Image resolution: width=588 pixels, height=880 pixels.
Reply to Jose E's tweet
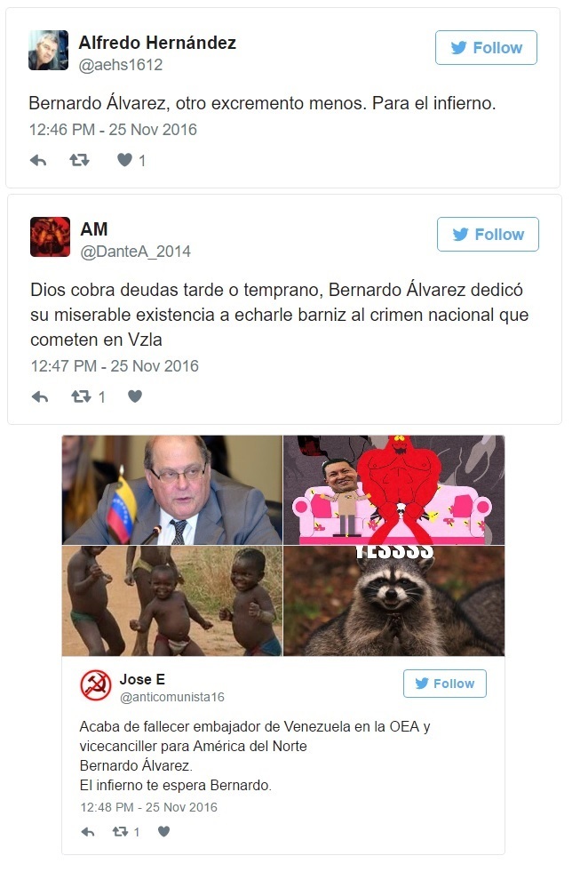click(x=88, y=832)
